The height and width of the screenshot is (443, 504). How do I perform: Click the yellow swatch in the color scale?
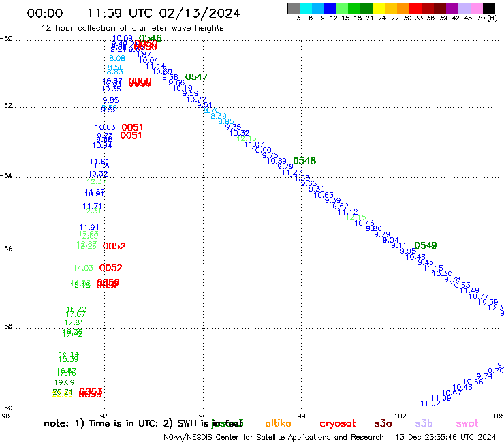point(379,9)
